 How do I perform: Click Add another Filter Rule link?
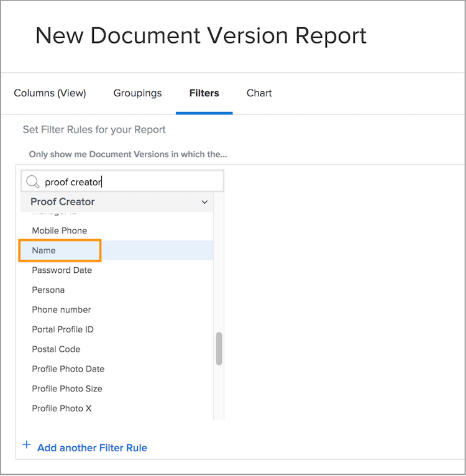click(x=92, y=448)
